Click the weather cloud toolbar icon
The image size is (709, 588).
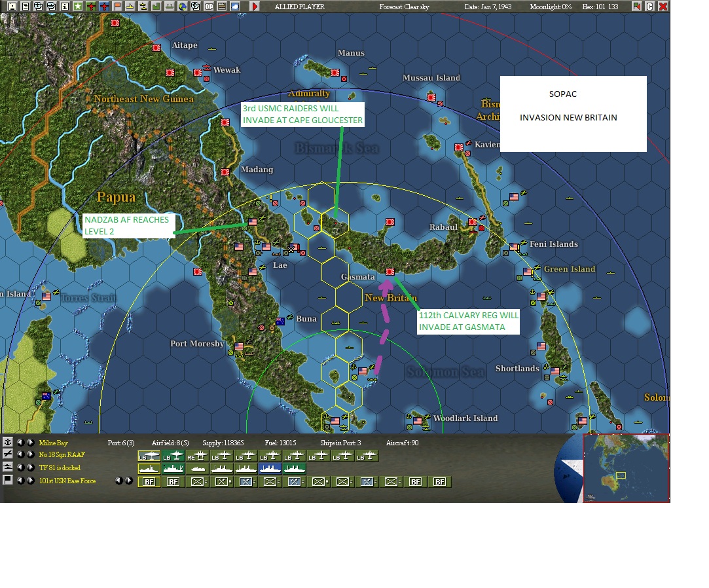(x=235, y=7)
